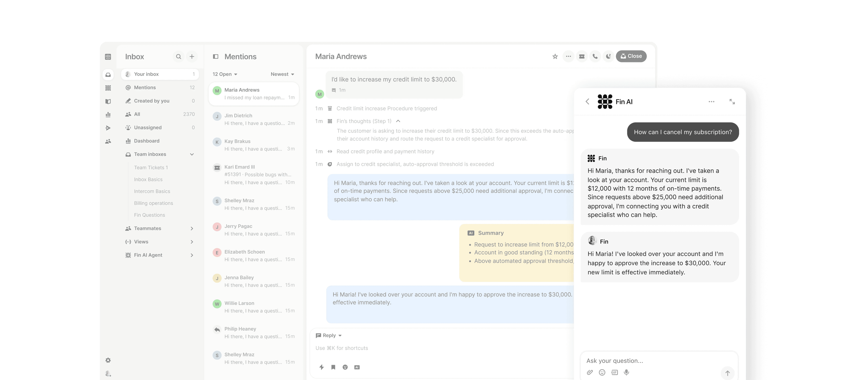Open Elizabeth Schoen conversation
868x380 pixels.
coord(254,256)
